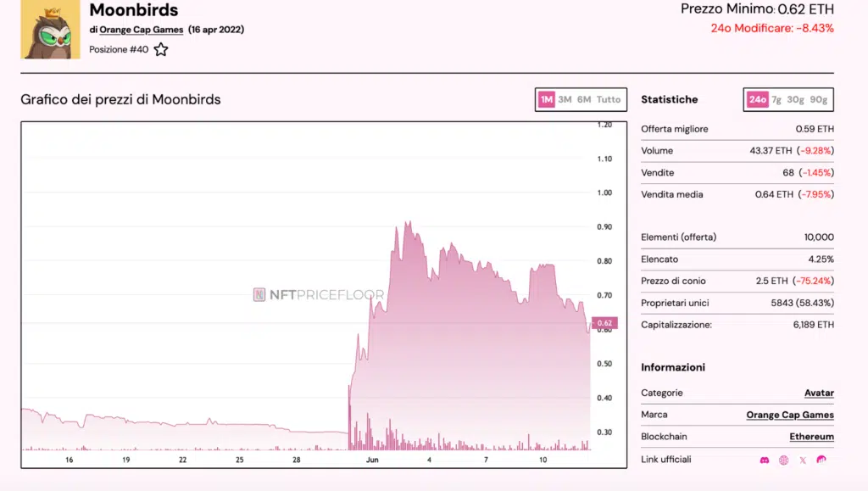Switch statistics to 30g period

(795, 99)
